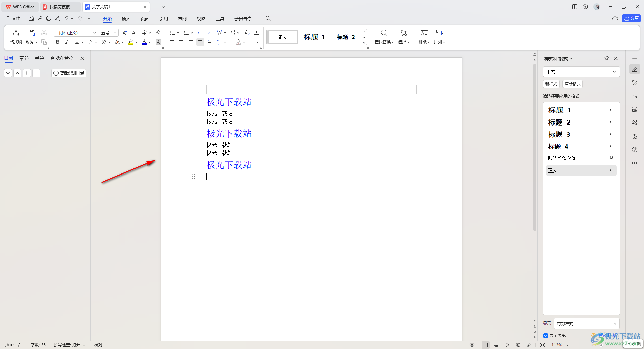Apply 标题 1 style from ribbon gallery
The height and width of the screenshot is (349, 644).
314,37
